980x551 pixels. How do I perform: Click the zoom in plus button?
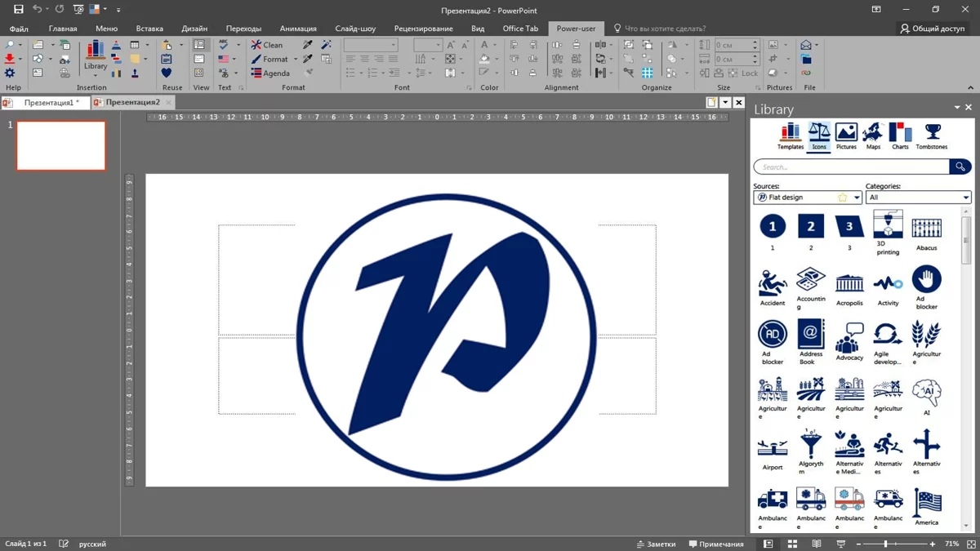click(933, 544)
